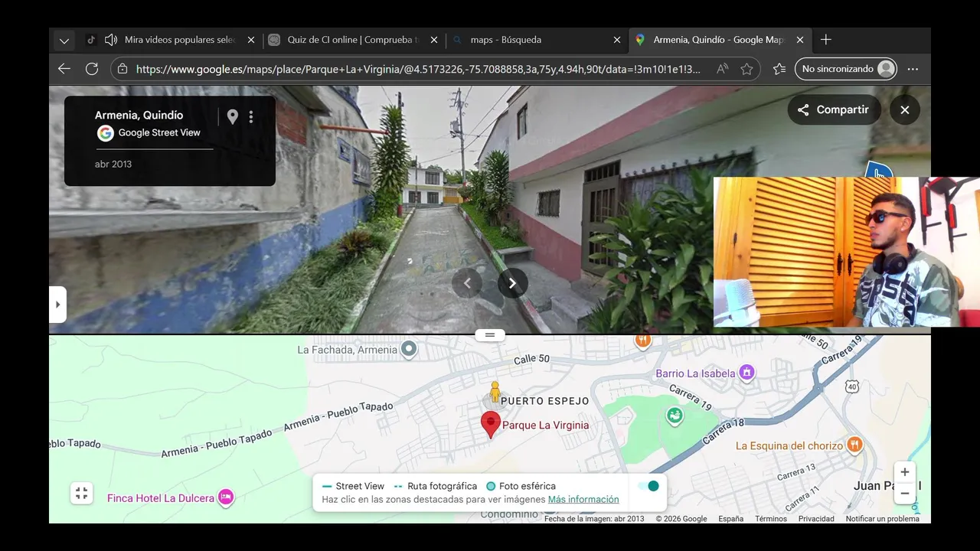The width and height of the screenshot is (980, 551).
Task: Exit Street View with the X button
Action: [x=905, y=109]
